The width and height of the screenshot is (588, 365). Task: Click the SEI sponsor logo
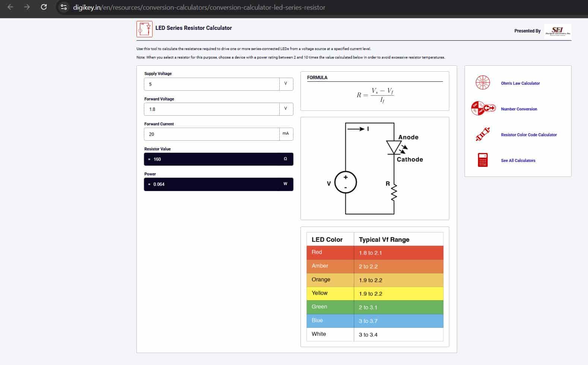click(557, 31)
